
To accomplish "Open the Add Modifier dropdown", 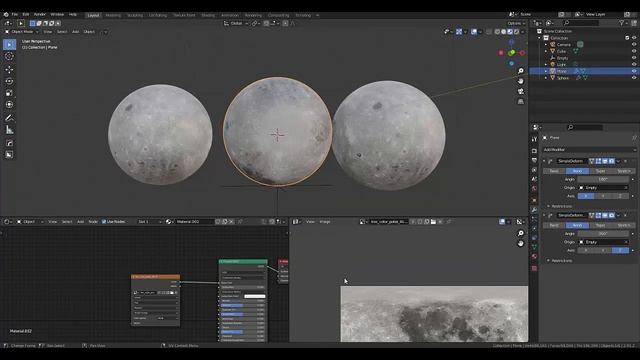I will 589,150.
